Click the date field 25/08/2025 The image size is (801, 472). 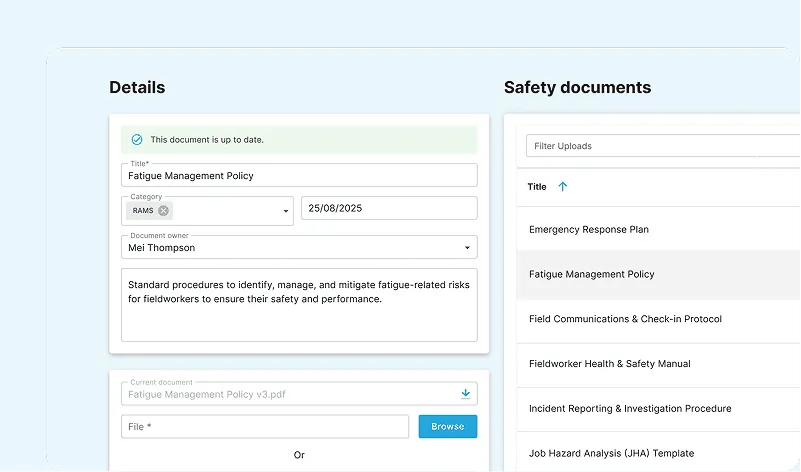388,209
